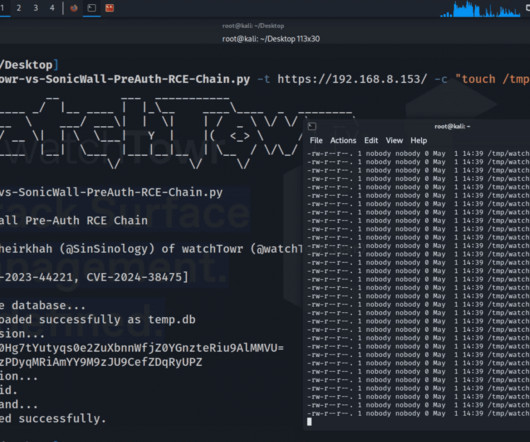Screen dimensions: 530x442
Task: Click the '-c' flag in the command line
Action: 441,79
